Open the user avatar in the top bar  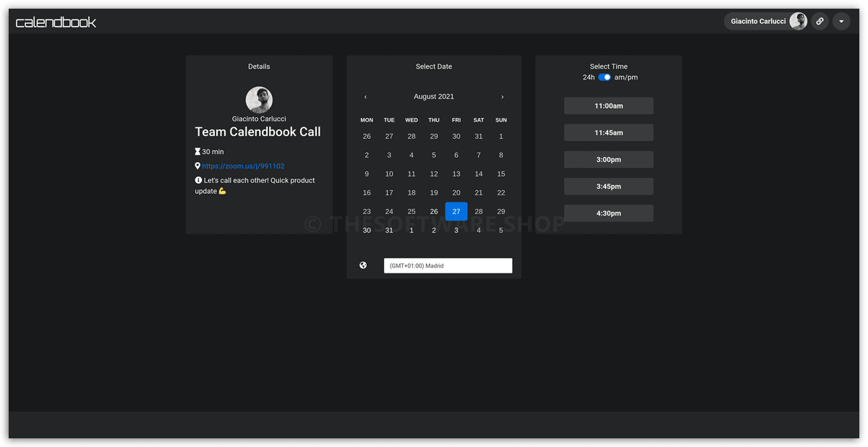coord(798,21)
